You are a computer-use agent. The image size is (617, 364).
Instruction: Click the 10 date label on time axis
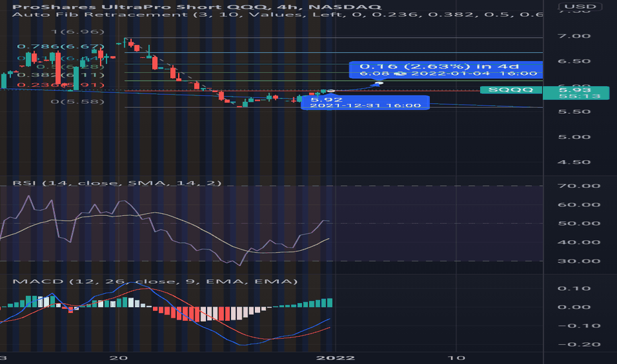click(x=456, y=358)
